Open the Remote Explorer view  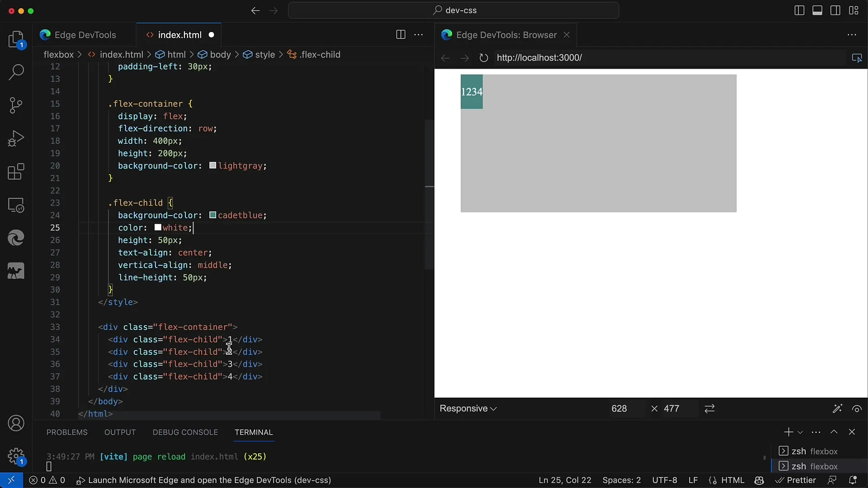(16, 205)
